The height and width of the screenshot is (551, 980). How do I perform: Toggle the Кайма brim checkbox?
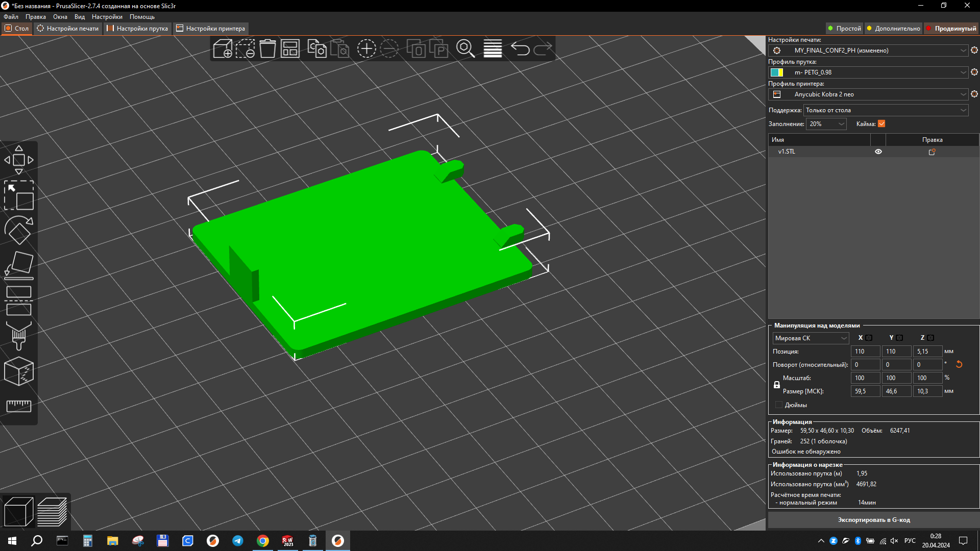point(881,124)
